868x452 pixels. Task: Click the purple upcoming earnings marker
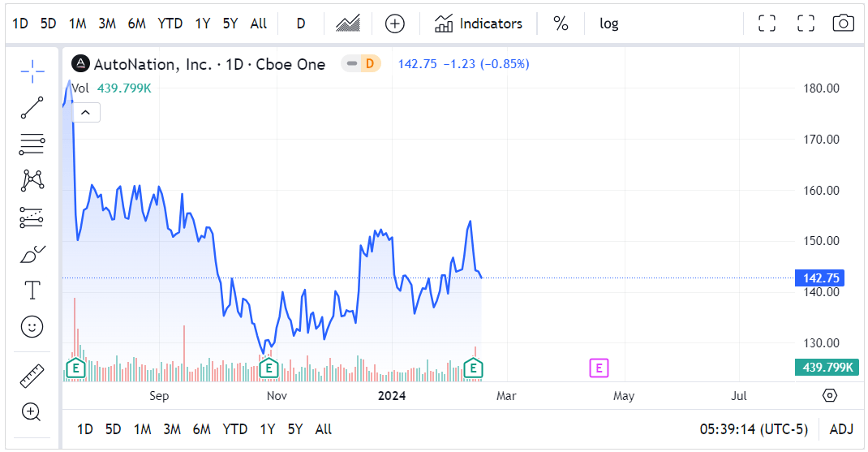click(x=599, y=368)
